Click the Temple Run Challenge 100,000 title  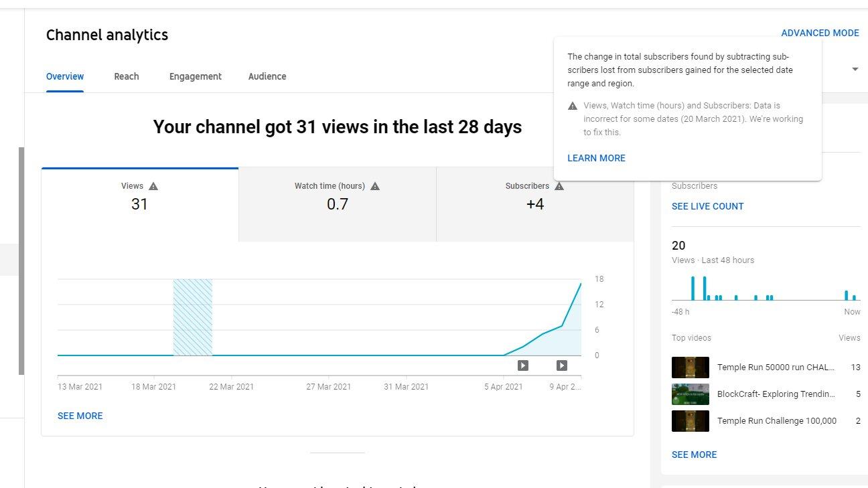point(777,421)
